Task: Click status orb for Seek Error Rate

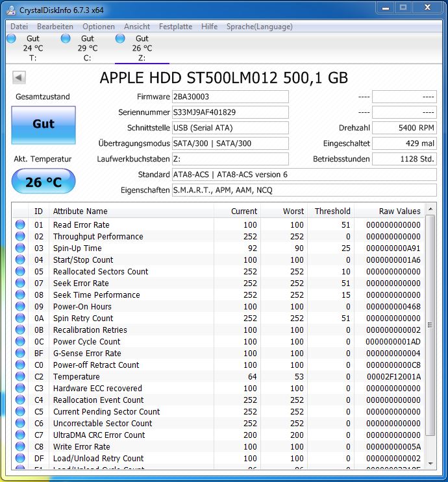Action: (x=20, y=283)
